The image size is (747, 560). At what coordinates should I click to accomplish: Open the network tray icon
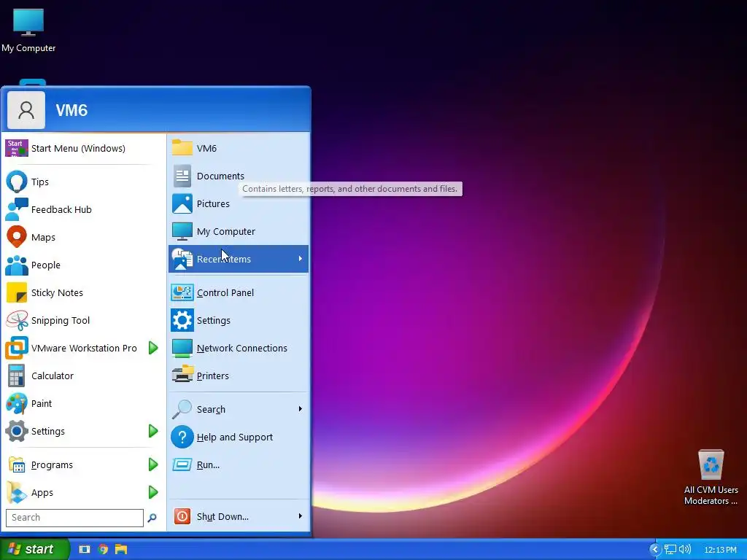670,550
